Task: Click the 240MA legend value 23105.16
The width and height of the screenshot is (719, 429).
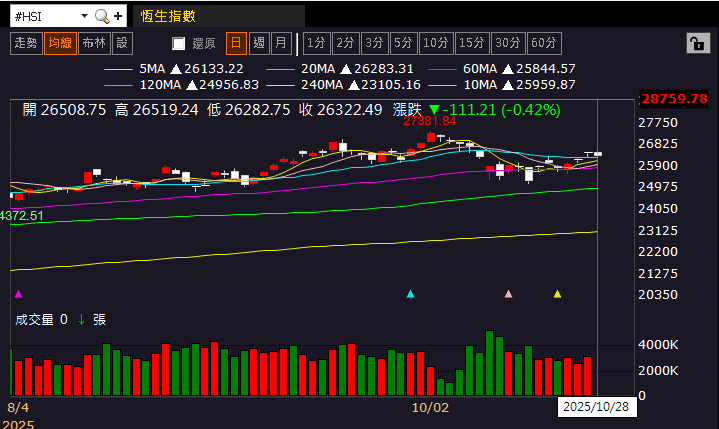Action: (391, 85)
